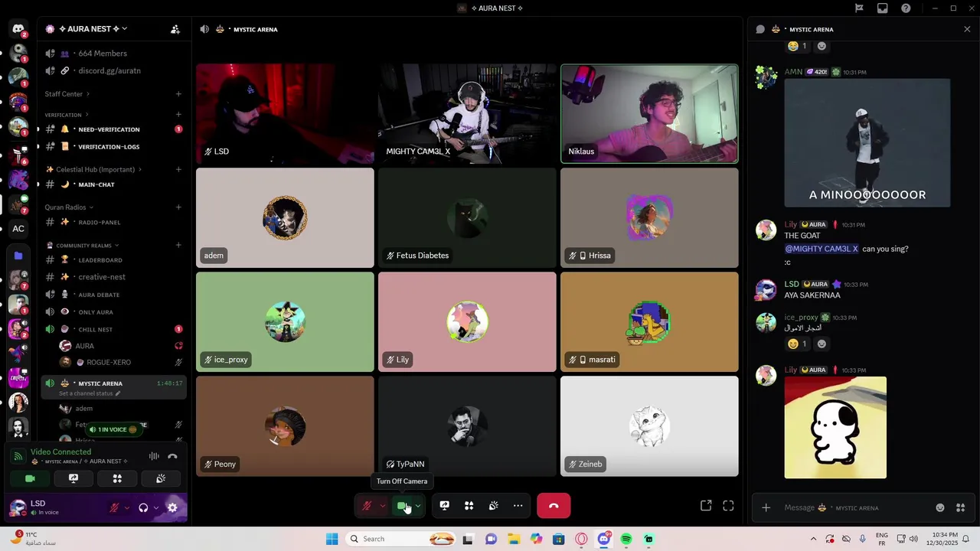The image size is (980, 551).
Task: Click the checkpoint flag icon in title bar
Action: (859, 8)
